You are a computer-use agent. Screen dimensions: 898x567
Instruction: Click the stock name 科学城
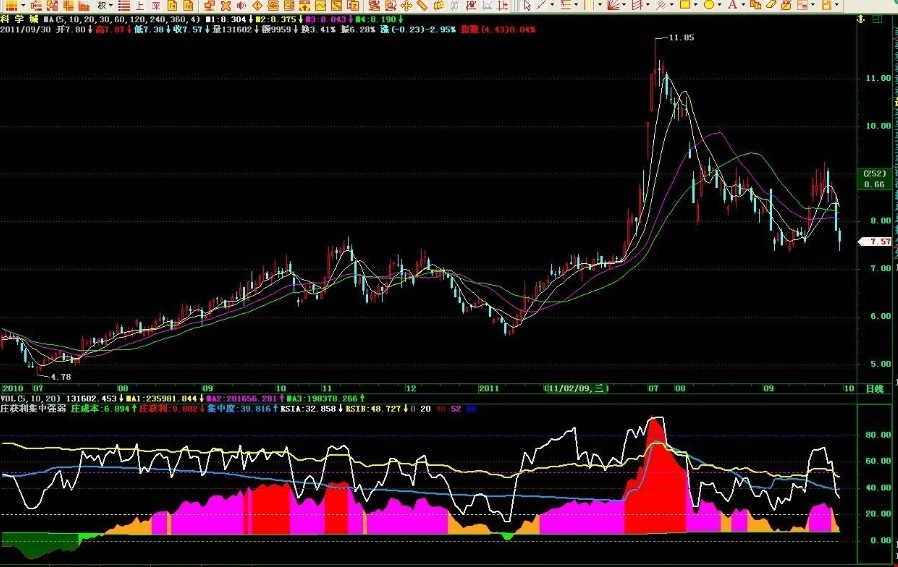pos(19,19)
